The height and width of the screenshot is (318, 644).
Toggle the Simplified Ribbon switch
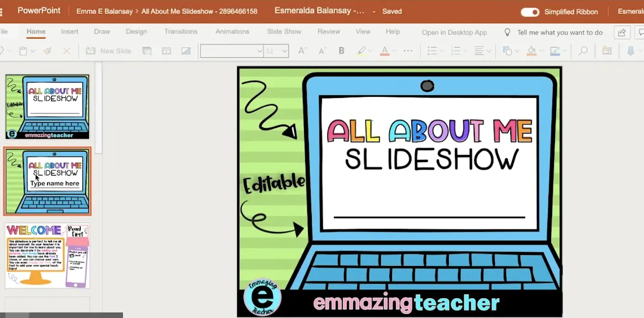530,12
